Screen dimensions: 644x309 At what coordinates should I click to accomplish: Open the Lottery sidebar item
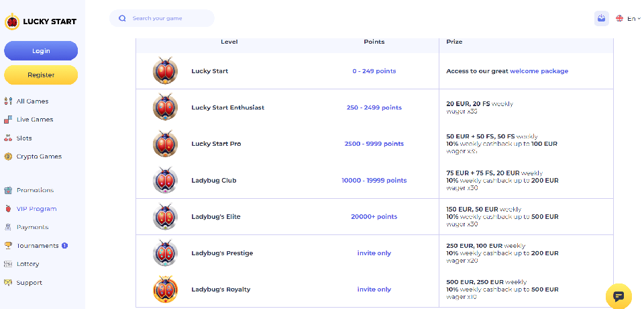(28, 264)
